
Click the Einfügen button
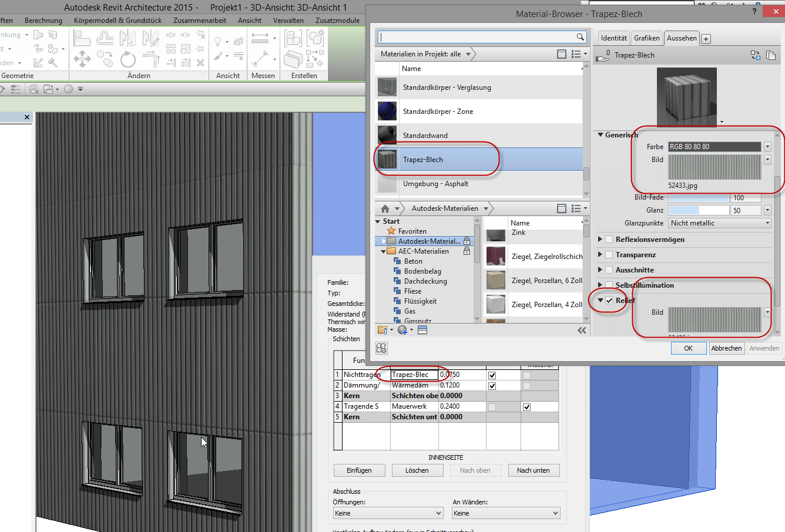[359, 470]
